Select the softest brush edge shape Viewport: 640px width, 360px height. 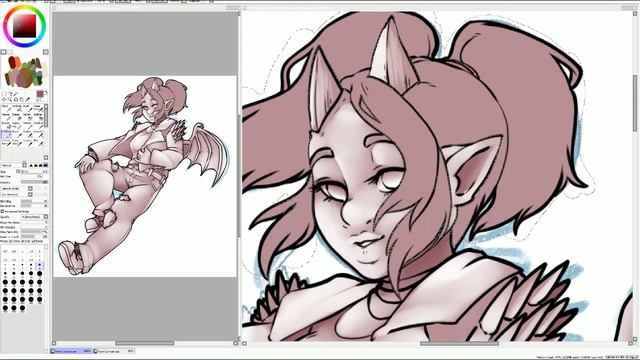(31, 165)
